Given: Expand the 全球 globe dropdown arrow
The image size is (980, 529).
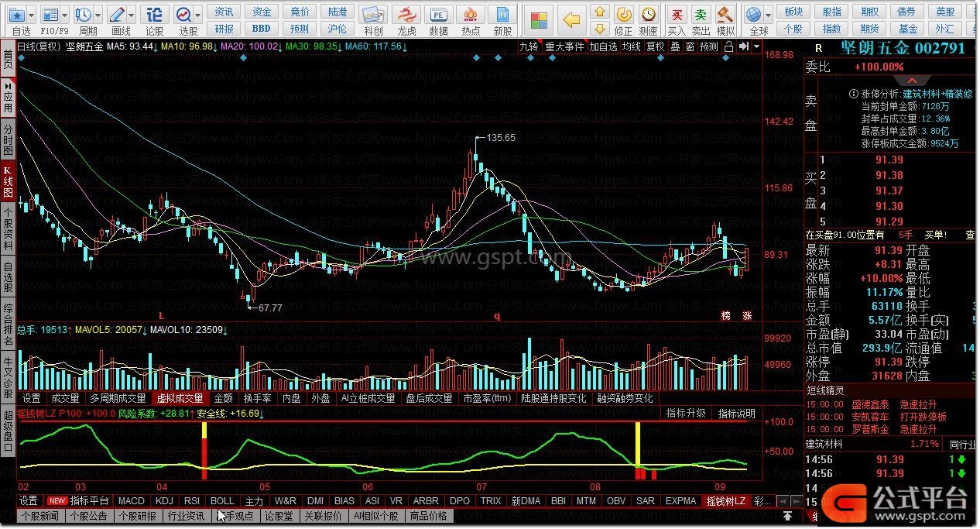Looking at the screenshot, I should point(767,15).
